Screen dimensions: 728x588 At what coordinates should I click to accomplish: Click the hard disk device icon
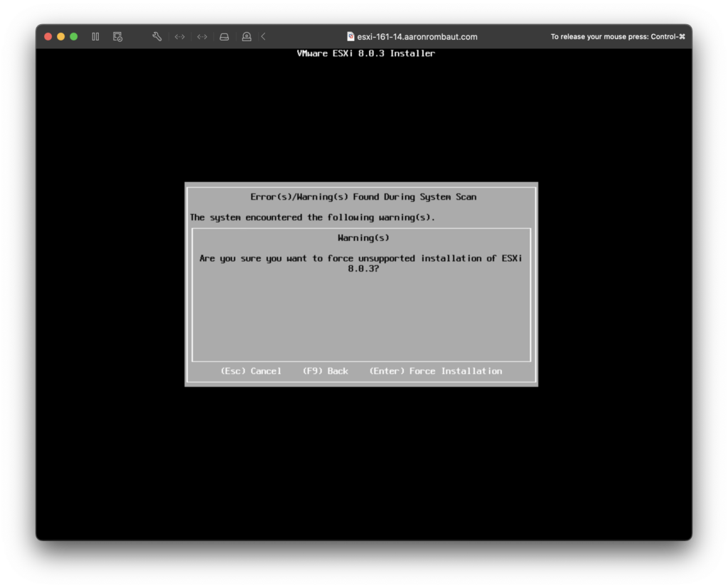224,36
